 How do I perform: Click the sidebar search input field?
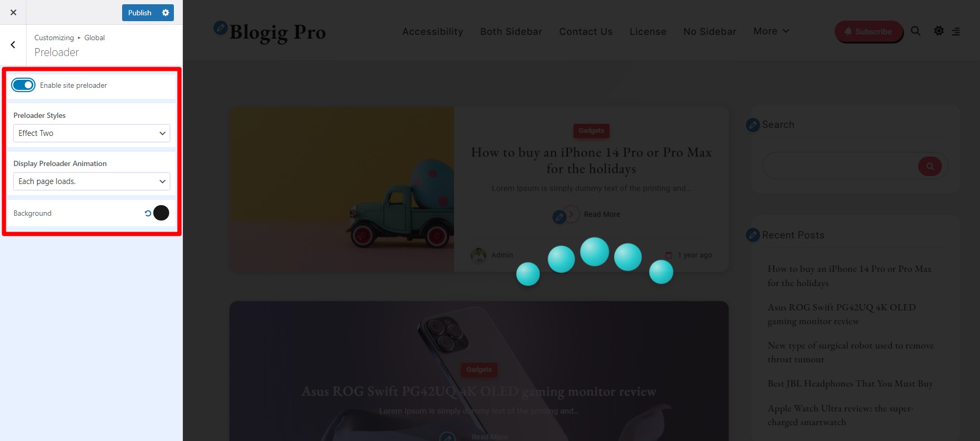[840, 166]
